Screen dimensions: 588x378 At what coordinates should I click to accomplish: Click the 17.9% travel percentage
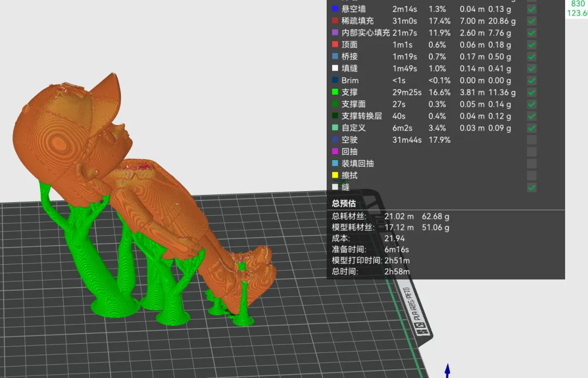tap(439, 140)
